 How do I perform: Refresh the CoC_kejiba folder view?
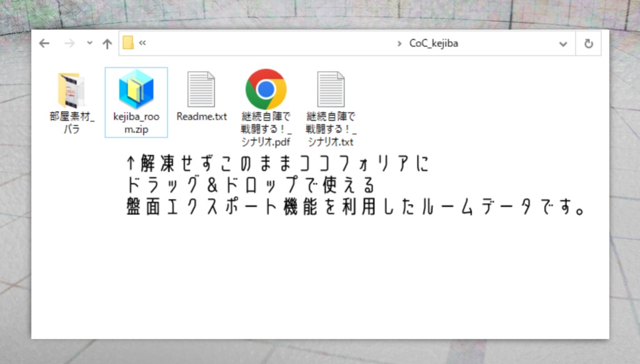[588, 42]
